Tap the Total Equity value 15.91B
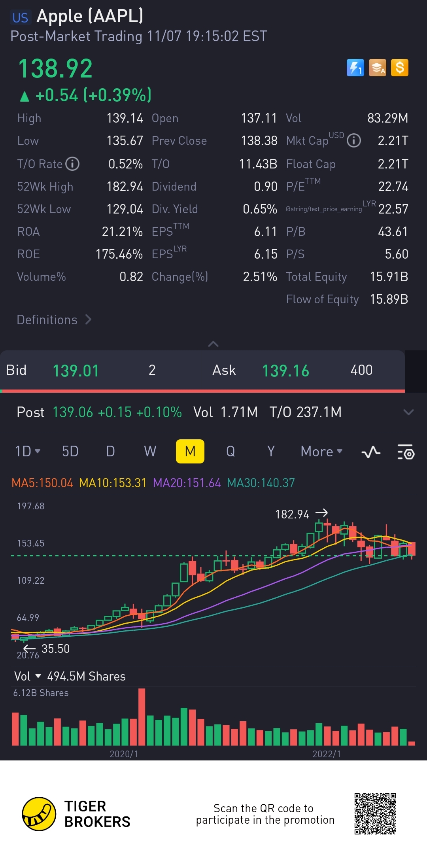427x868 pixels. (389, 276)
